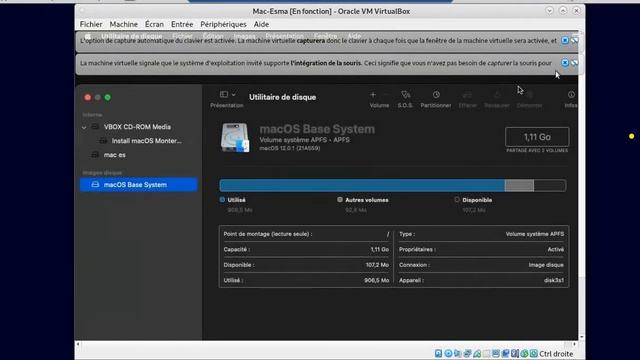The image size is (640, 360).
Task: Click the 'Point de montage (lecture seule)' label
Action: coord(268,234)
